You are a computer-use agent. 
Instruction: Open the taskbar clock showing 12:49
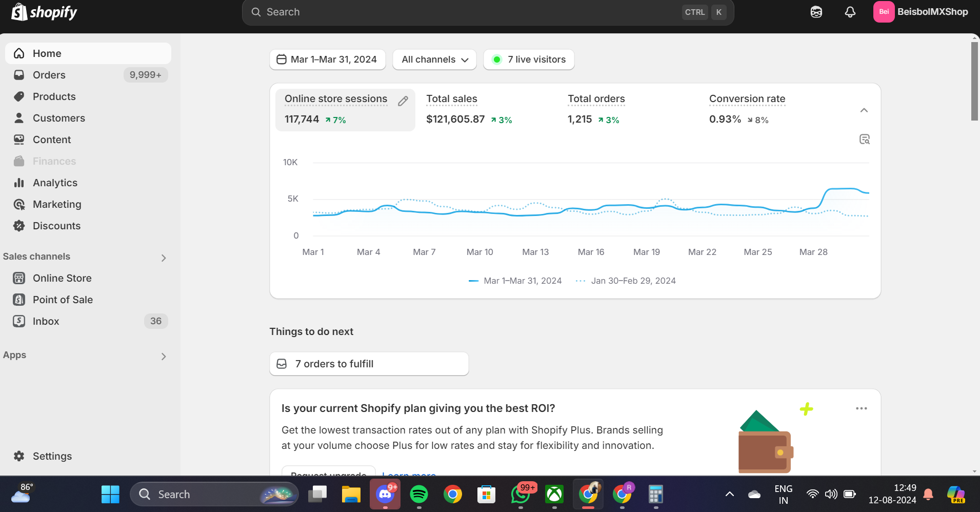click(x=892, y=494)
